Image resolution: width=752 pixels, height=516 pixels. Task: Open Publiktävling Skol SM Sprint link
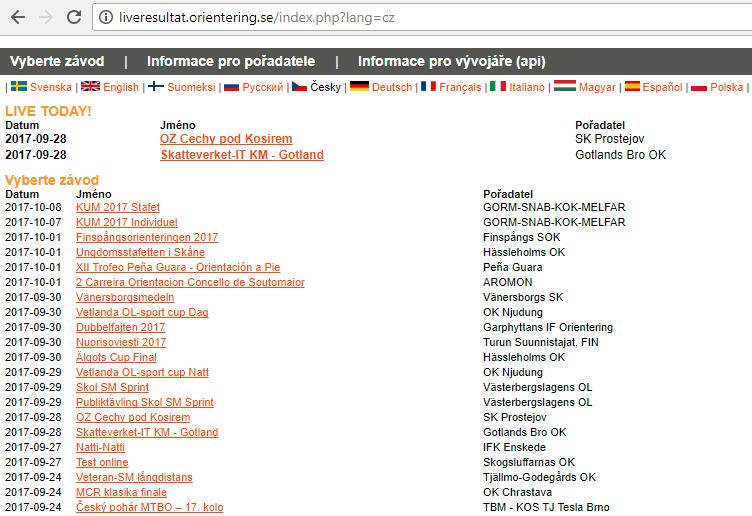pyautogui.click(x=145, y=402)
